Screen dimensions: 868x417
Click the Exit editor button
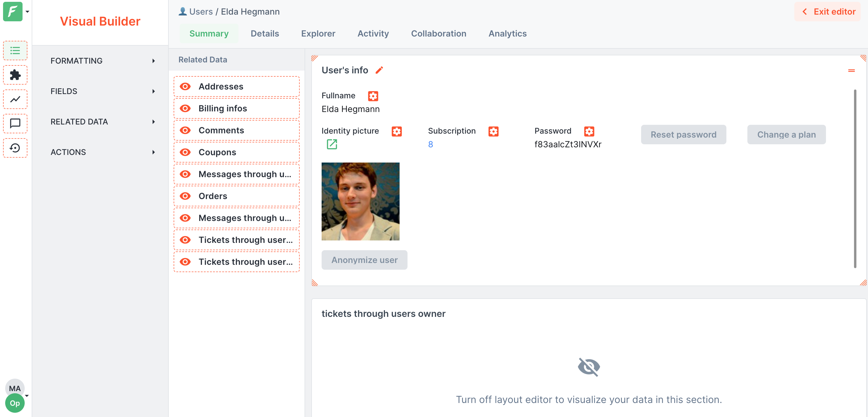[829, 12]
